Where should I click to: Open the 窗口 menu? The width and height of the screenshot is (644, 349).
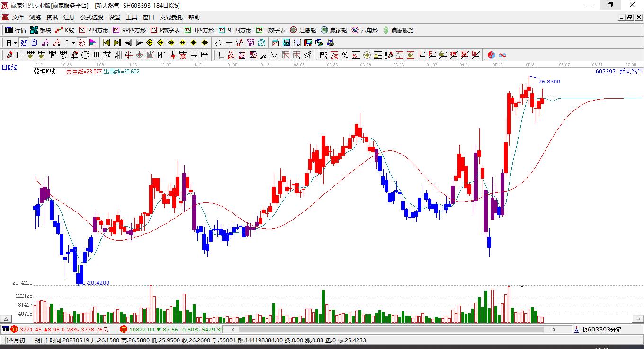click(149, 18)
